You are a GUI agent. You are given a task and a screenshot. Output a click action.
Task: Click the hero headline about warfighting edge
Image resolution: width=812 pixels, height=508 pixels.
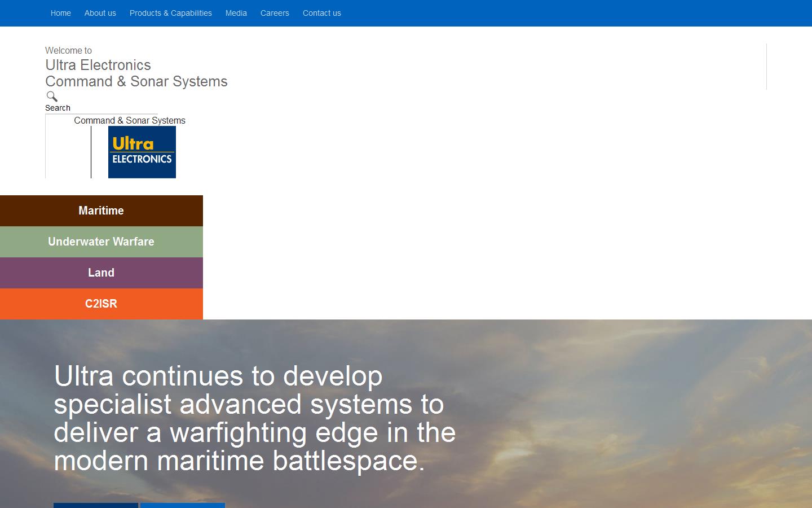pyautogui.click(x=254, y=418)
